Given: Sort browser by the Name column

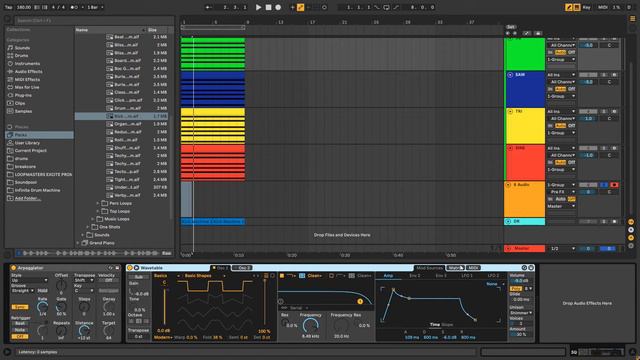Looking at the screenshot, I should (109, 30).
